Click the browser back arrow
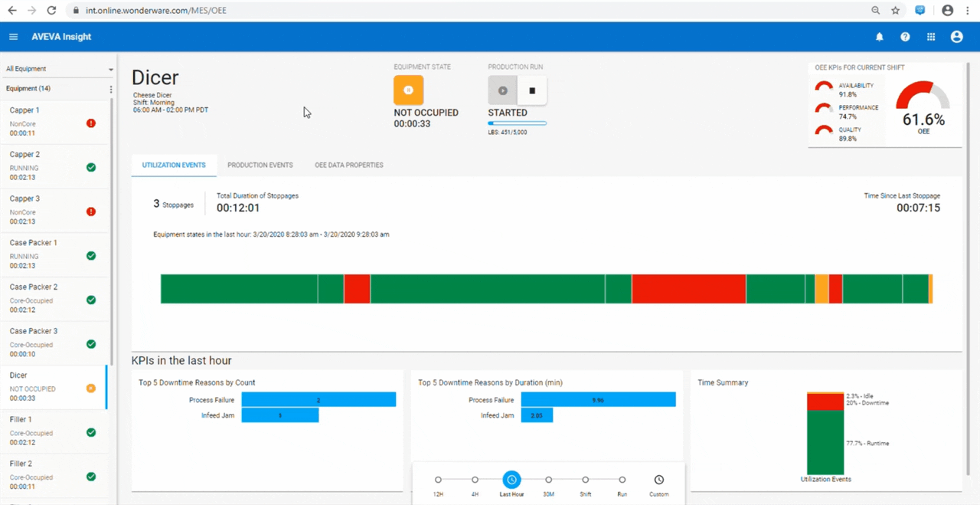 point(12,11)
